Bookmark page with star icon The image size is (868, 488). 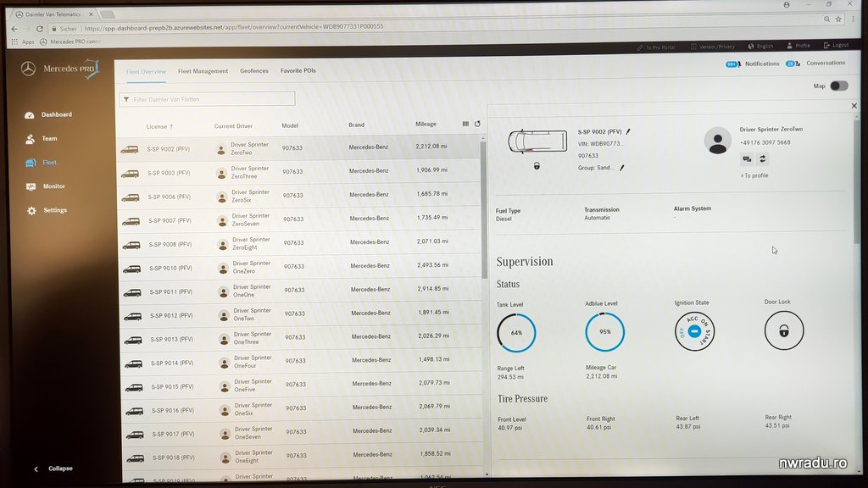click(838, 19)
